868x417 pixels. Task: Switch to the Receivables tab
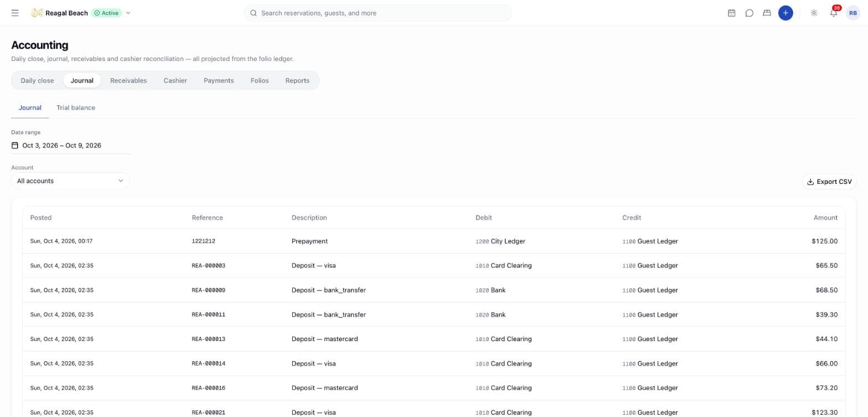128,80
